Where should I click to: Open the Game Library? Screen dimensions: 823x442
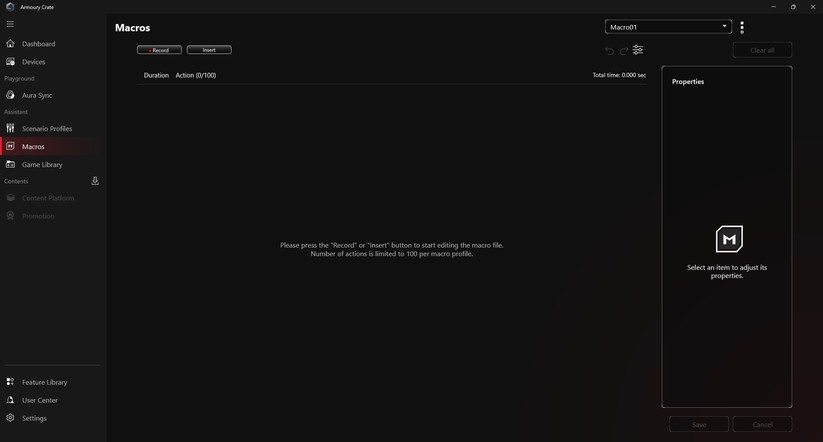42,165
